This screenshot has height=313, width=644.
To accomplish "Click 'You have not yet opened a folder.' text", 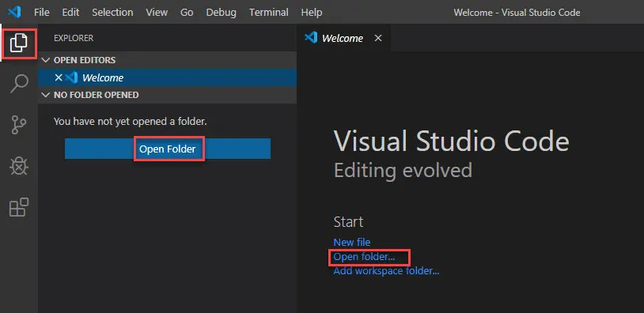I will pos(131,122).
